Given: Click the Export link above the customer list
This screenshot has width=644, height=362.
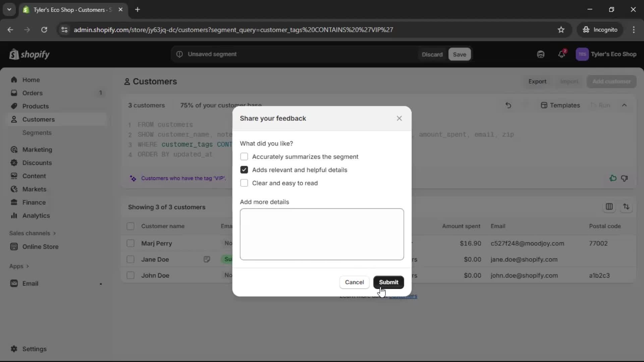Looking at the screenshot, I should point(537,81).
